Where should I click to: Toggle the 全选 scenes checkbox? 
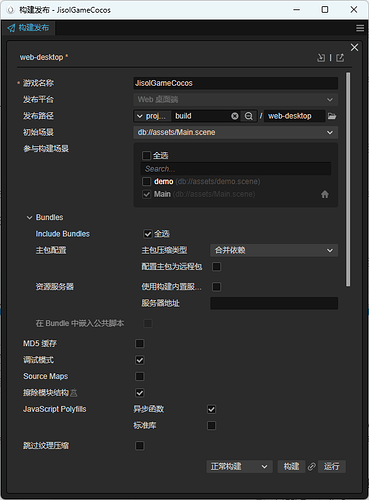coord(146,155)
